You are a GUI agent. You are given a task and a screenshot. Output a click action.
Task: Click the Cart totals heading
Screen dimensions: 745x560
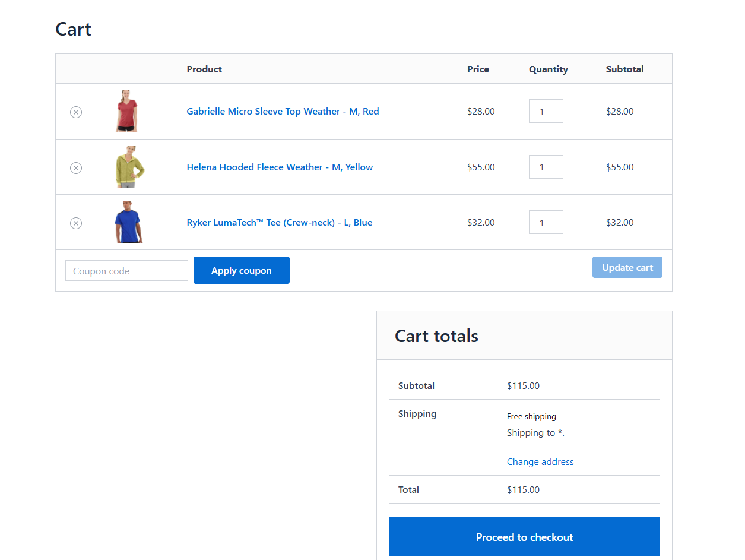pyautogui.click(x=436, y=336)
